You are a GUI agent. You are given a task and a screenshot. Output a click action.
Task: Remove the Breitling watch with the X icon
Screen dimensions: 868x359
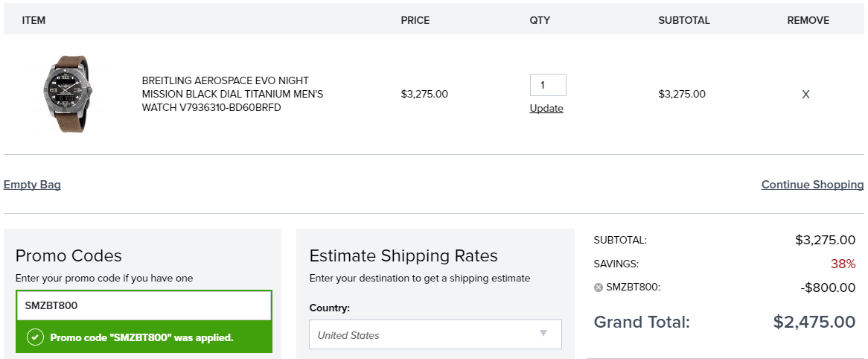pyautogui.click(x=805, y=94)
